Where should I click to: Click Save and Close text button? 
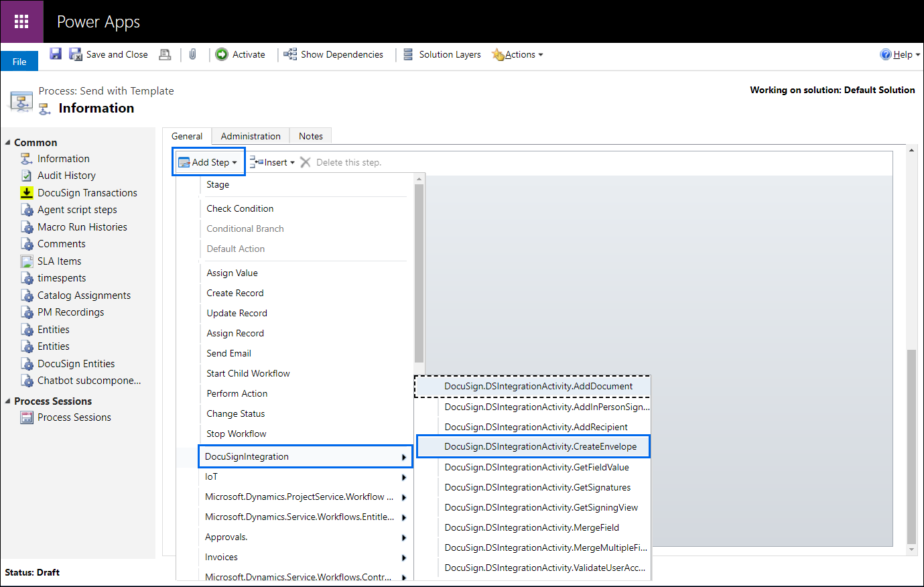click(x=117, y=54)
